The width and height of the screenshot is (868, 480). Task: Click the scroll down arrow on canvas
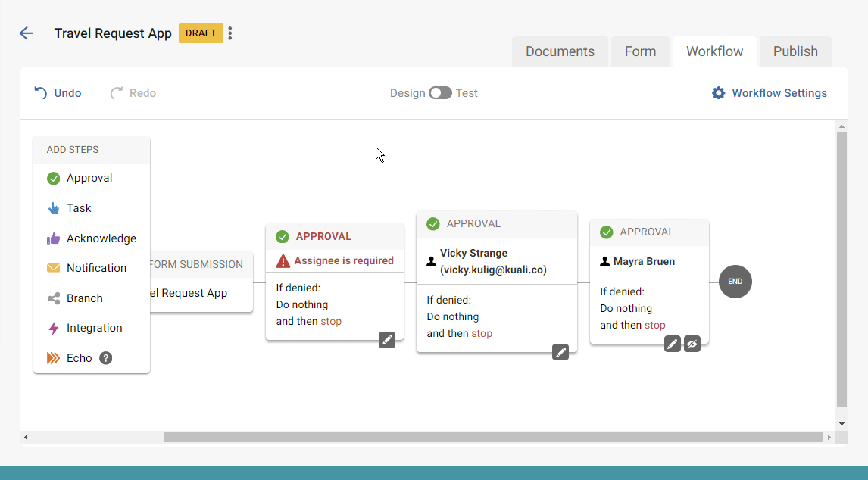841,424
